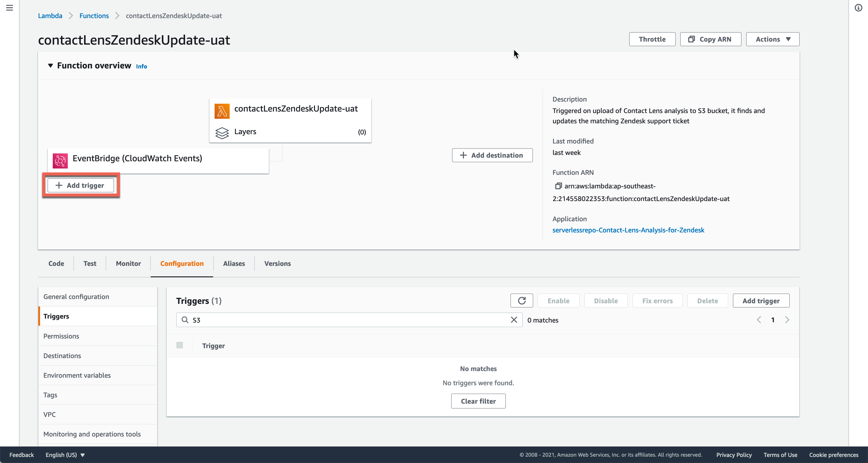Open the serverlessrepo Contact Lens application link

point(628,230)
